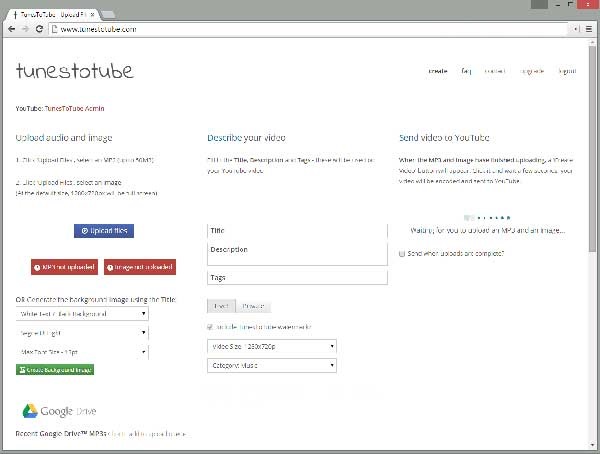Open the upgrade nav link
The image size is (600, 454).
[532, 71]
